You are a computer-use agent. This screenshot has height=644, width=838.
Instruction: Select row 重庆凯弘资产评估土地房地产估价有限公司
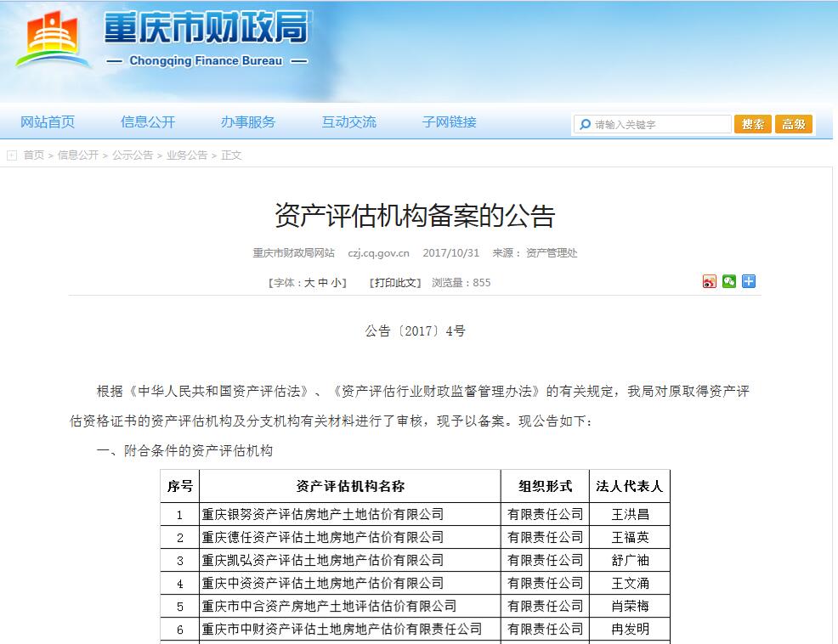coord(415,561)
